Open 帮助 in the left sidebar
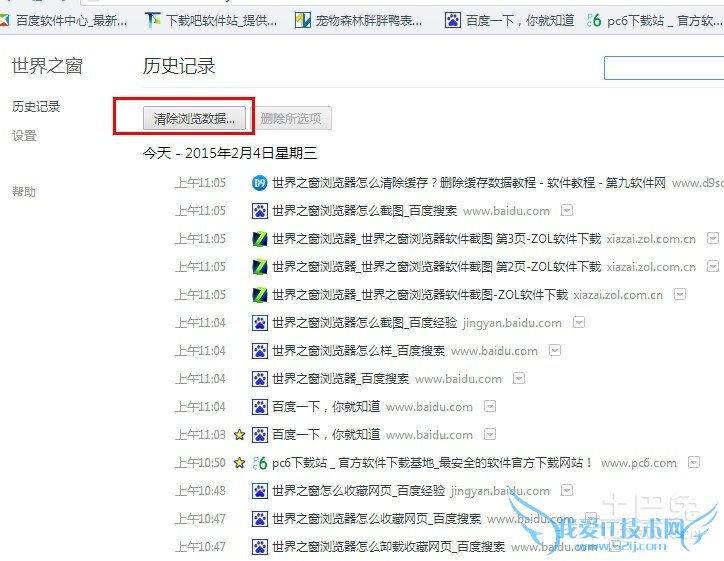724x561 pixels. 24,192
